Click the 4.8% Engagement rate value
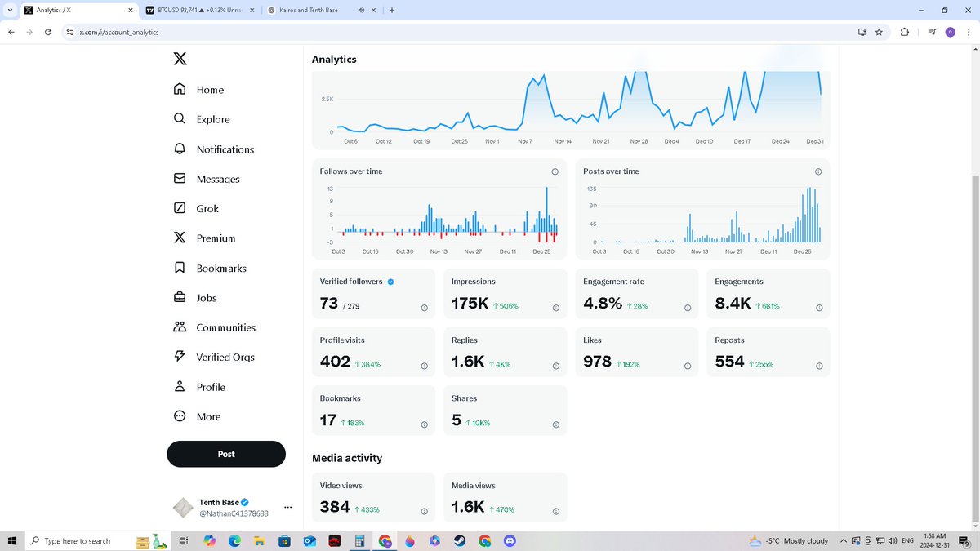This screenshot has width=980, height=551. pyautogui.click(x=603, y=304)
